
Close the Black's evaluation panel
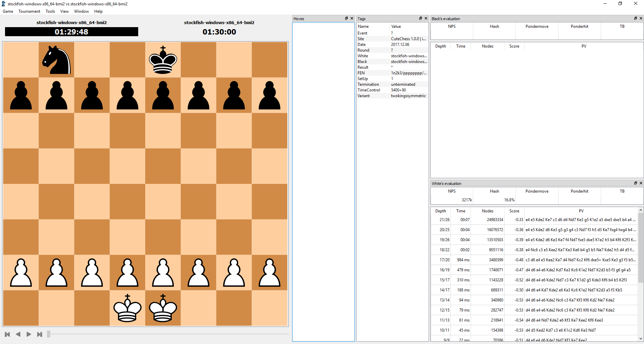[641, 18]
